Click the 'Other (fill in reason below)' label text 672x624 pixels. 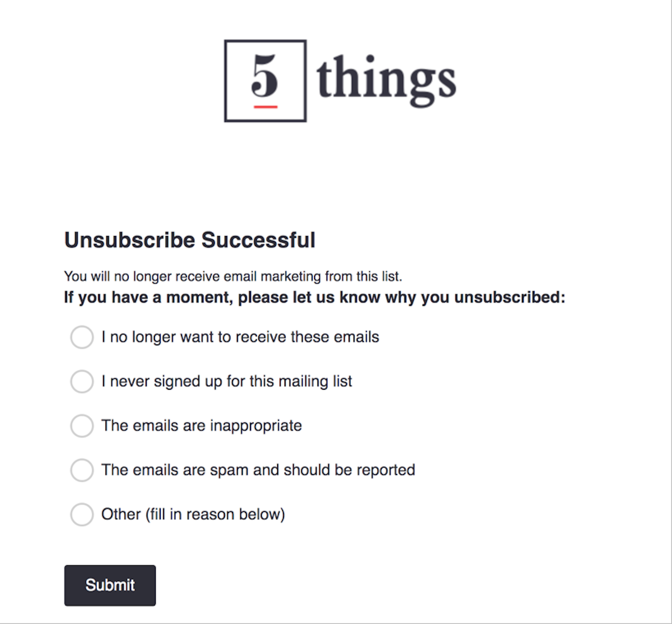[x=193, y=514]
